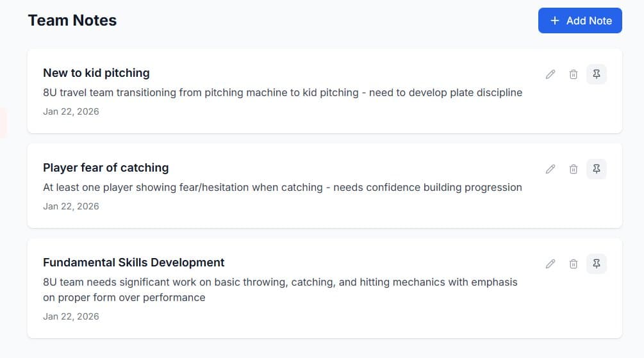
Task: Click the date under 'New to kid pitching'
Action: coord(71,111)
